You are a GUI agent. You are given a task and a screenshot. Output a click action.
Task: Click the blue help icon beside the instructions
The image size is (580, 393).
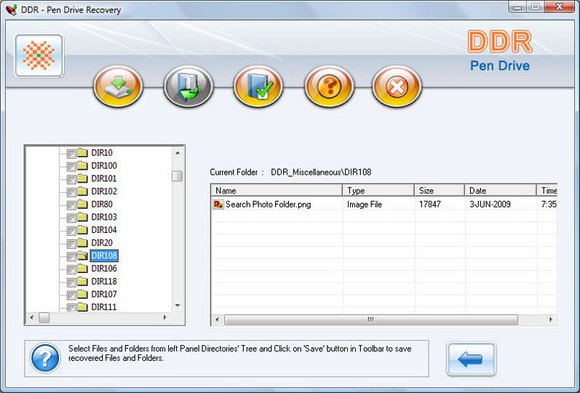(x=45, y=358)
